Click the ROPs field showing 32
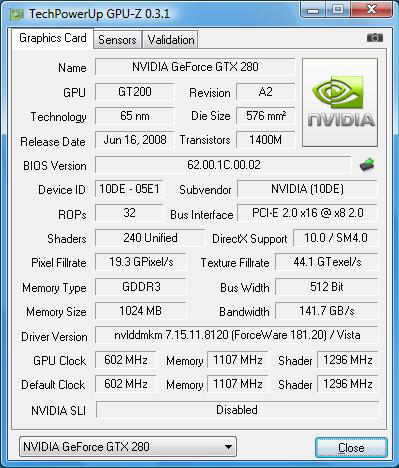Viewport: 399px width, 468px height. coord(129,213)
